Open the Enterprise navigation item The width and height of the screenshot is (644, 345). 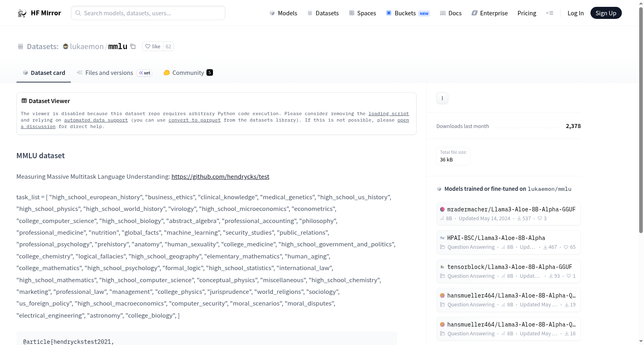489,13
